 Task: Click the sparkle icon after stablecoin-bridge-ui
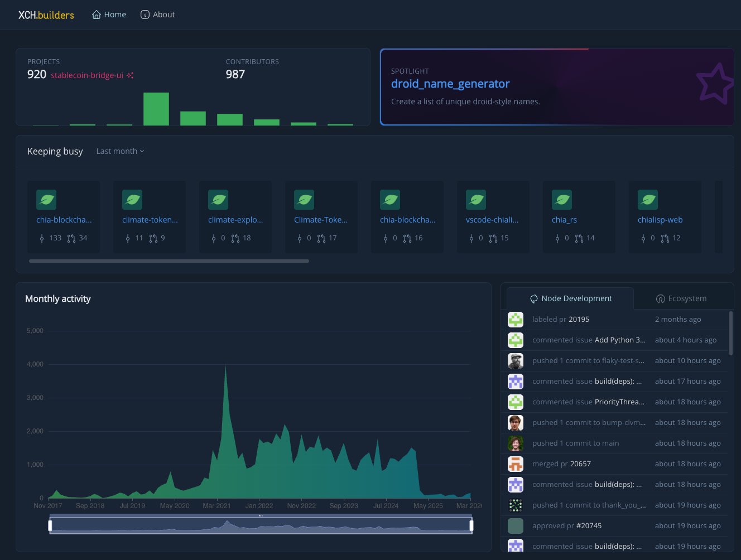pyautogui.click(x=130, y=75)
